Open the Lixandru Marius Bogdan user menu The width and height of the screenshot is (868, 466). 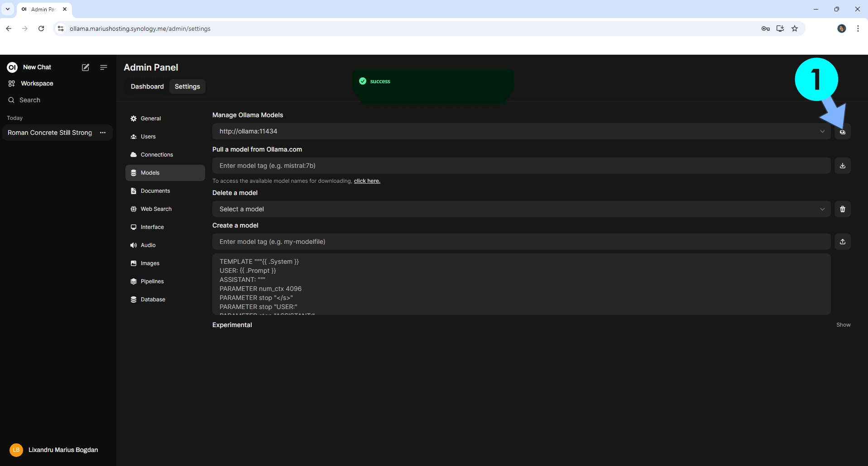tap(54, 450)
